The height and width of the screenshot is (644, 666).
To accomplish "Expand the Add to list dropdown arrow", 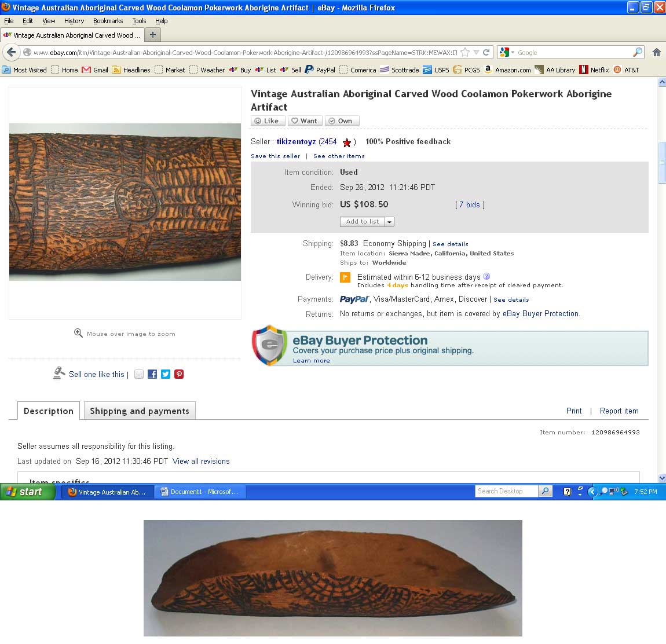I will [390, 222].
